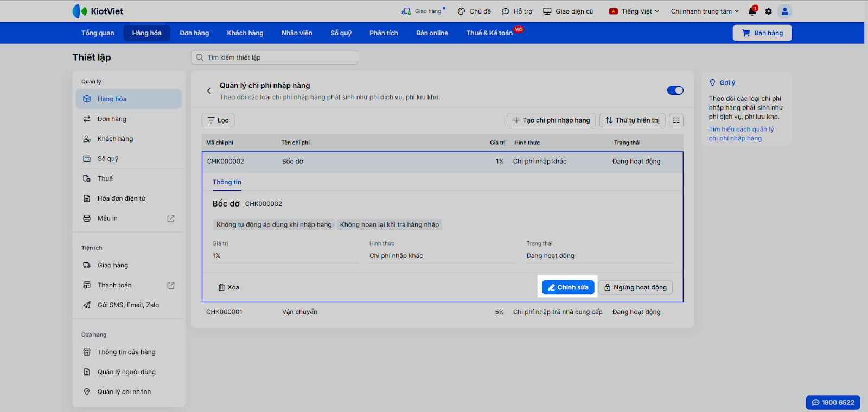The image size is (868, 412).
Task: Call support via 1900 6522 button
Action: point(833,402)
